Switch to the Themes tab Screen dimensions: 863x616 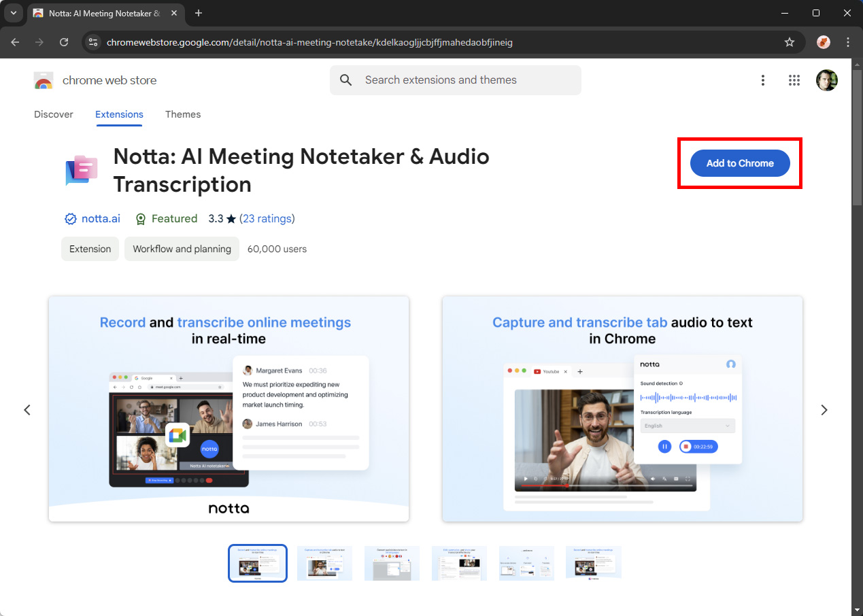click(183, 114)
